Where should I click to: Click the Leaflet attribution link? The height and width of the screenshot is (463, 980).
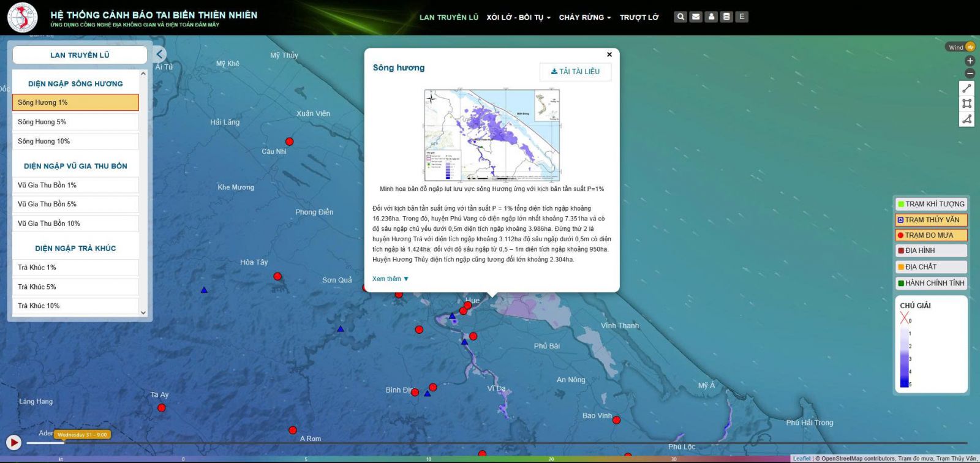tap(801, 459)
